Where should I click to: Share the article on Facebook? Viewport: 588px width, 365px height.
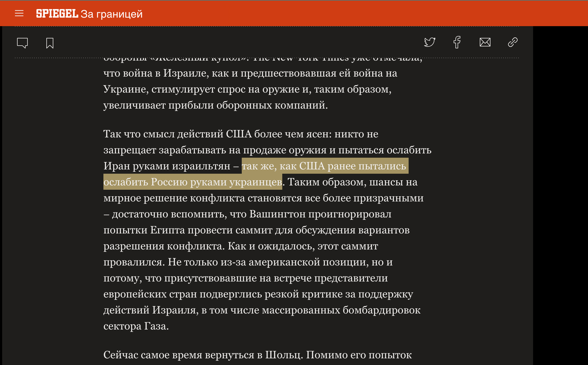457,43
